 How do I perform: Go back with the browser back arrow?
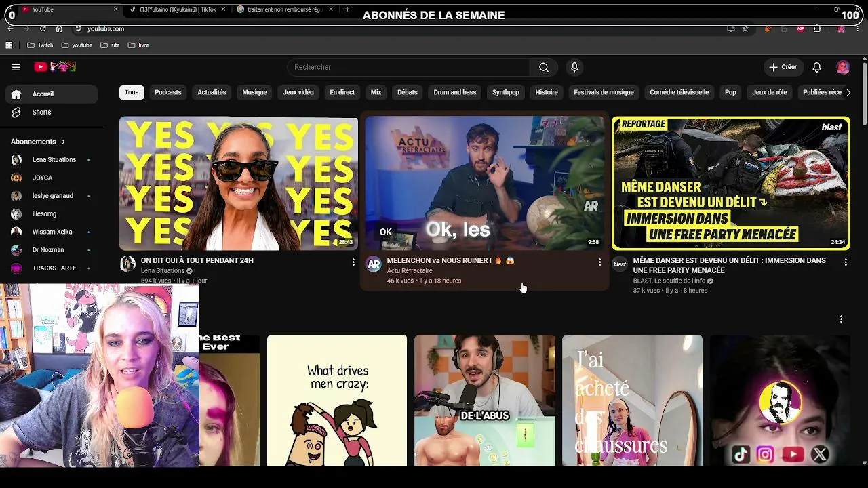point(10,28)
